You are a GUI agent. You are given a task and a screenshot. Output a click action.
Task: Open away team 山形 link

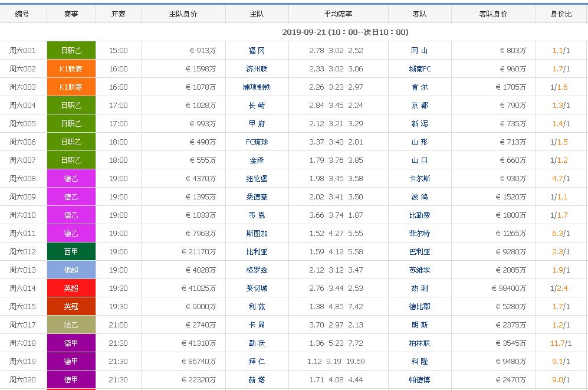coord(419,142)
